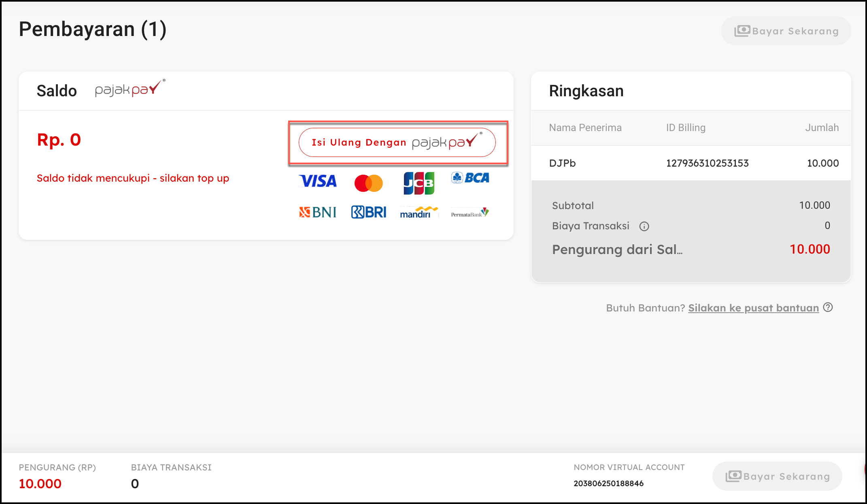Click NOMOR VIRTUAL ACCOUNT footer label
Screen dimensions: 867x504
click(x=629, y=467)
